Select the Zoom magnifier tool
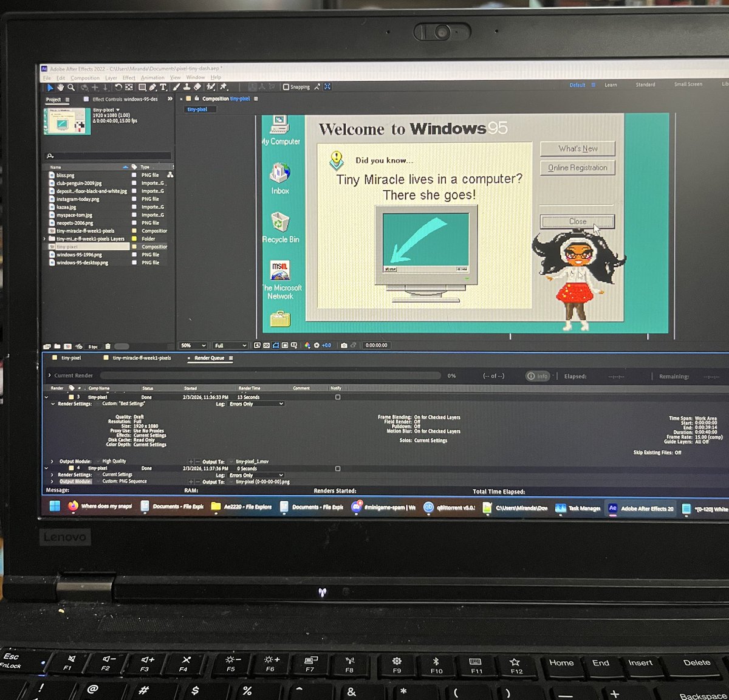 (x=70, y=87)
